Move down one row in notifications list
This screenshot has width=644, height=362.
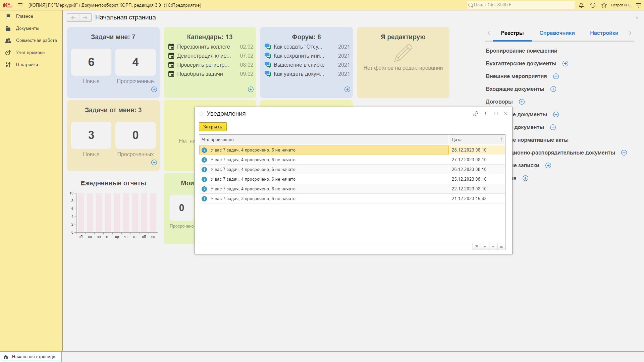pyautogui.click(x=493, y=247)
